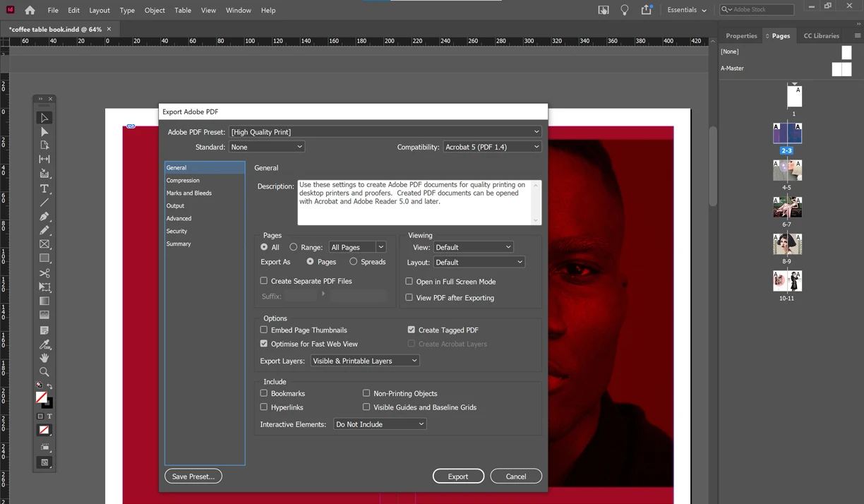Viewport: 864px width, 504px height.
Task: Click the Fill color swatch in toolbox
Action: tap(42, 398)
